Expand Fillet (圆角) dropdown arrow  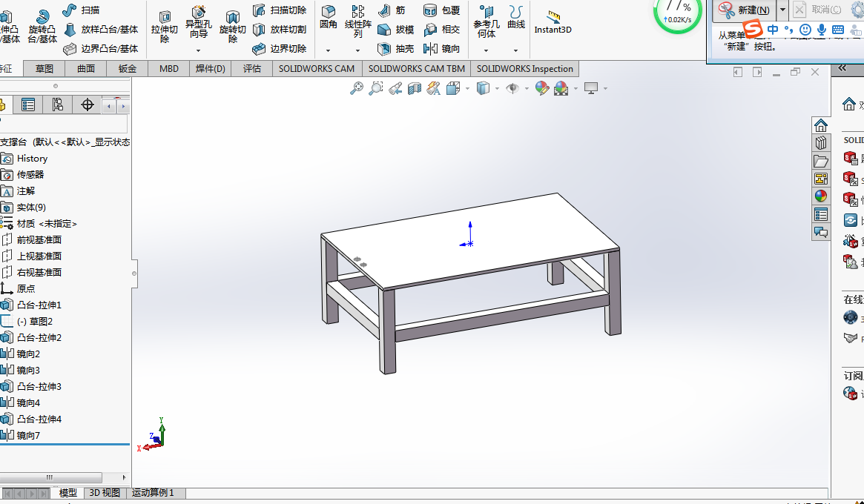[x=329, y=50]
